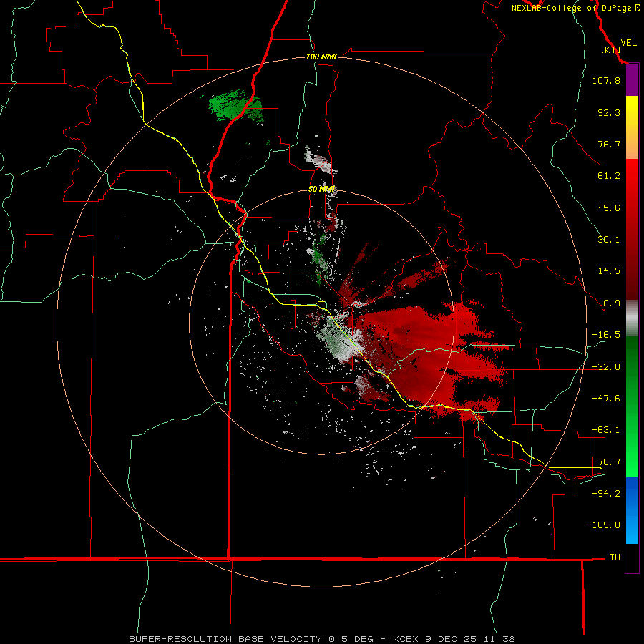
Task: Click the VEL legend title
Action: 628,43
